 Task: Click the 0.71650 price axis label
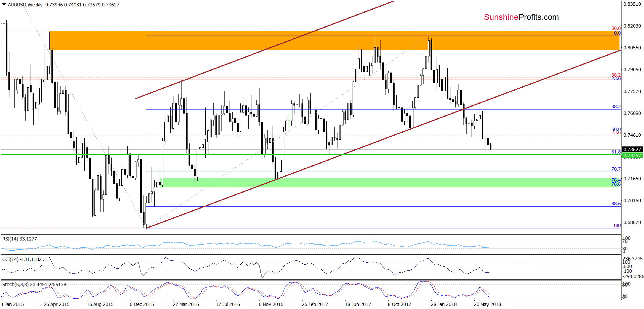click(632, 179)
